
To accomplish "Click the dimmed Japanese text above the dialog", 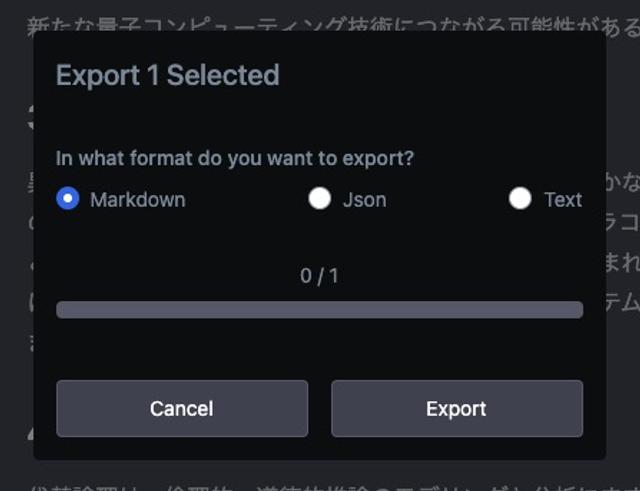I will coord(333,24).
